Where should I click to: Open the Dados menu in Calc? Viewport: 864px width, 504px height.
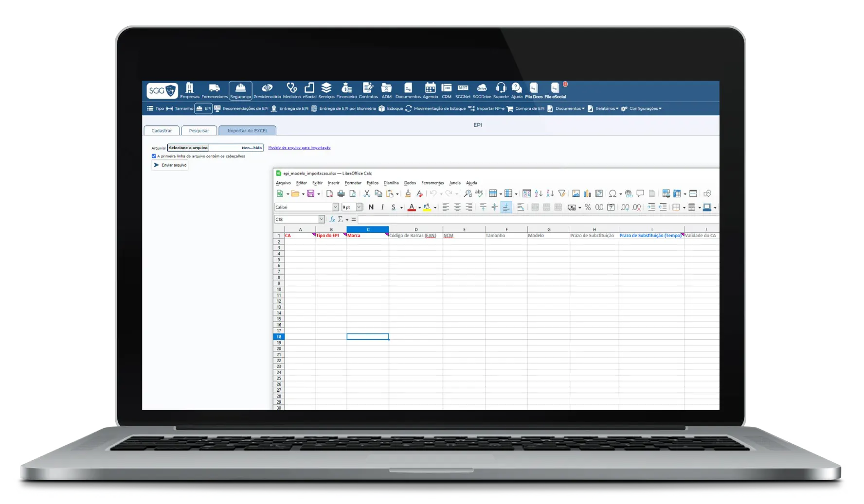(410, 183)
